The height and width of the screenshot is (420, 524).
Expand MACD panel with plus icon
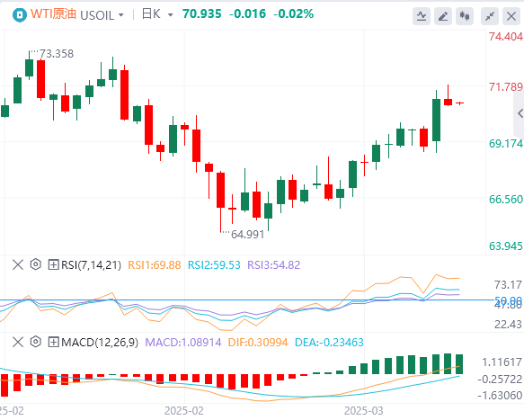[53, 342]
